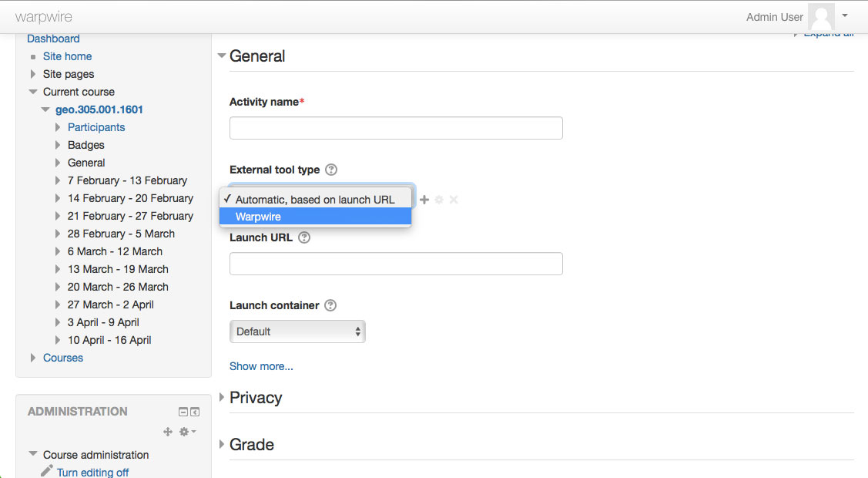Expand the Privacy section
This screenshot has height=478, width=868.
(x=222, y=397)
